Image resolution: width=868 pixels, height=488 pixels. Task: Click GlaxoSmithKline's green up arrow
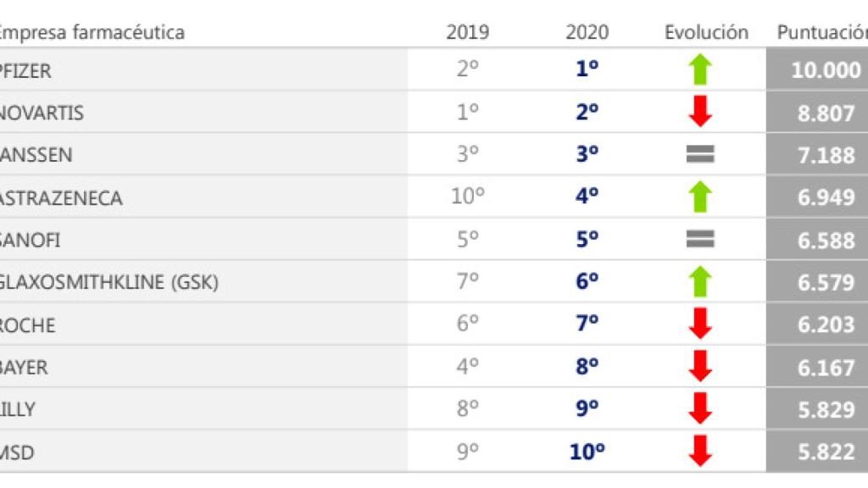click(x=700, y=281)
